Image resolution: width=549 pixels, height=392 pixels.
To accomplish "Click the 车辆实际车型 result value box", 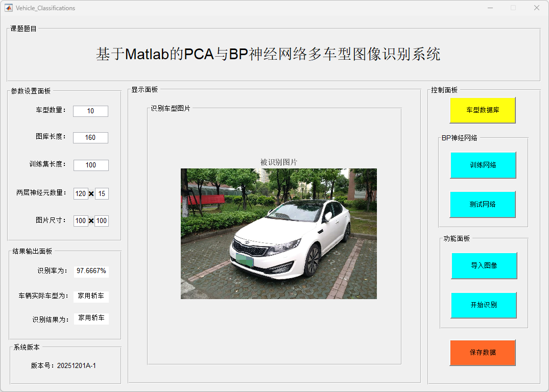I will (x=91, y=296).
